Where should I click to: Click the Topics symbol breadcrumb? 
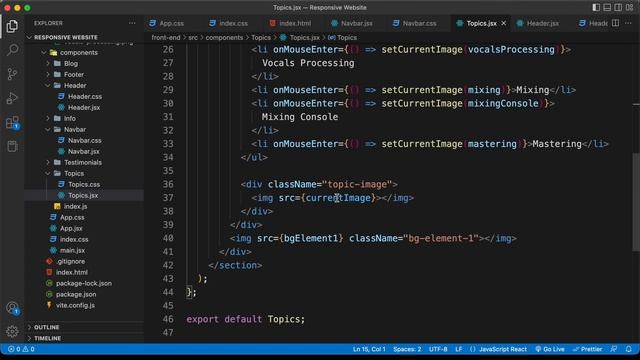[342, 38]
